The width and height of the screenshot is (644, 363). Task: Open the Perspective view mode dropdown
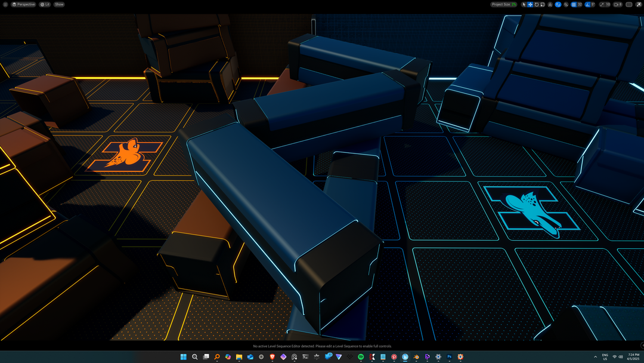(24, 4)
